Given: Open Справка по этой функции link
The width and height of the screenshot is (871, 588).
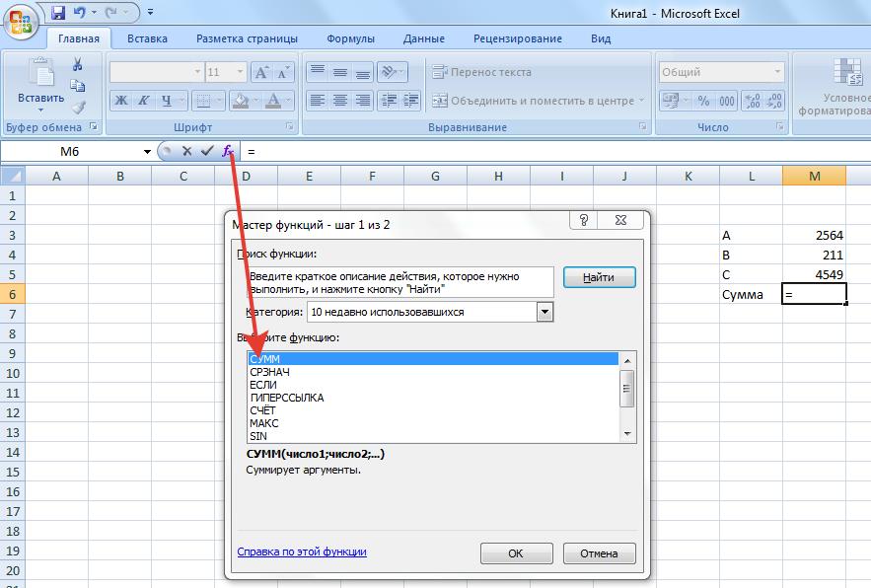Looking at the screenshot, I should (302, 551).
